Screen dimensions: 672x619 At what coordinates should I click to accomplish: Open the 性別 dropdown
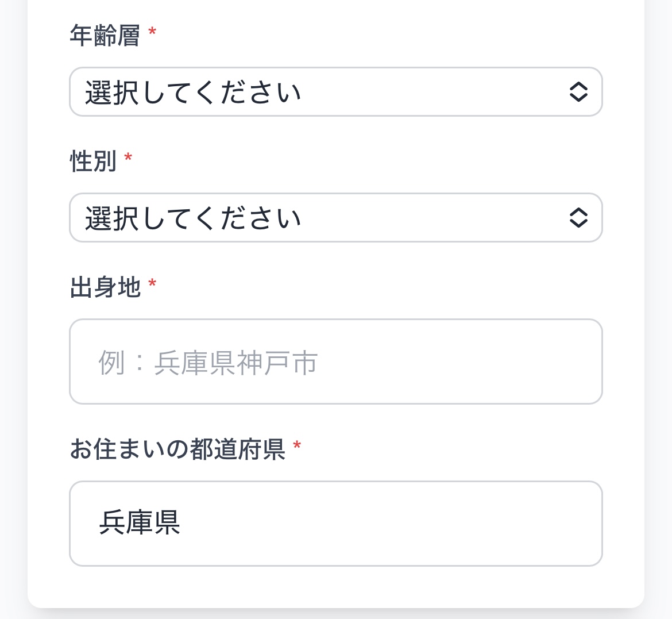335,218
